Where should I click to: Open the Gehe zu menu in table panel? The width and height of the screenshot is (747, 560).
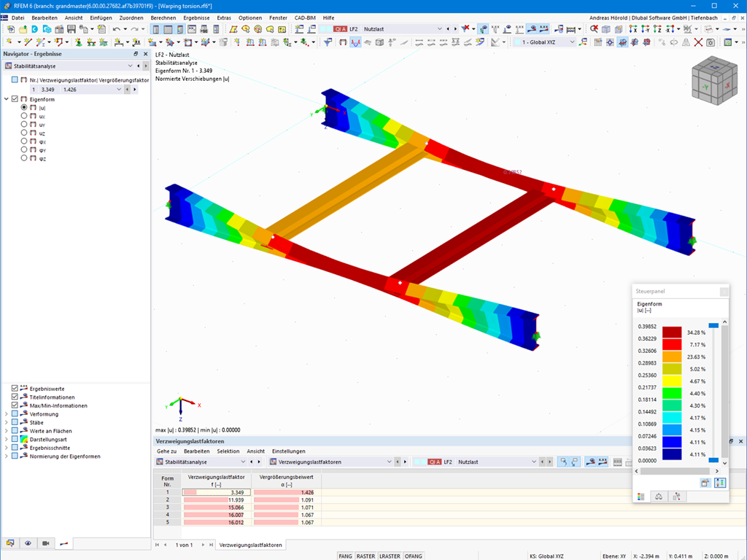pos(167,451)
